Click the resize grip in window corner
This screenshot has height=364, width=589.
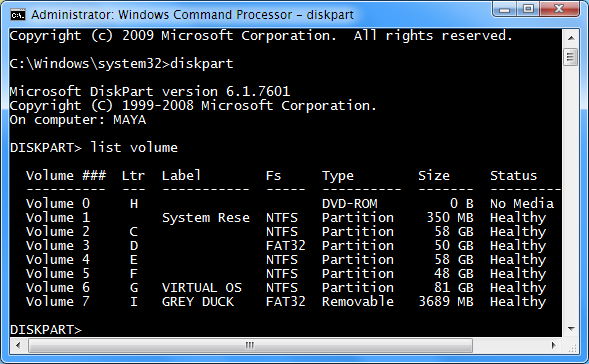[x=571, y=346]
